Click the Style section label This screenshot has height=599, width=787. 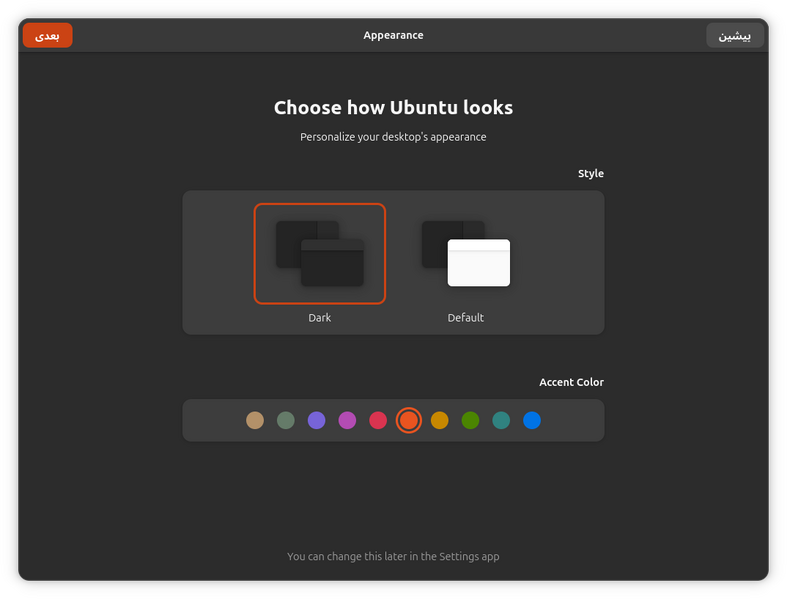pos(591,174)
